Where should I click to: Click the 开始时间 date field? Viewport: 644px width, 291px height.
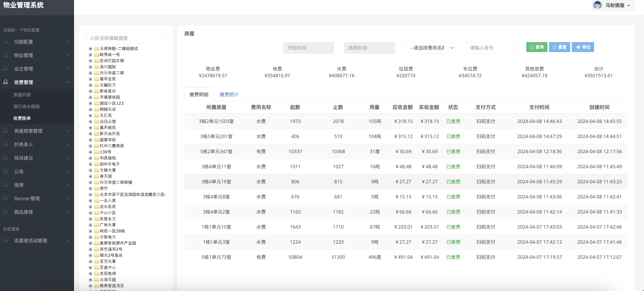[308, 48]
